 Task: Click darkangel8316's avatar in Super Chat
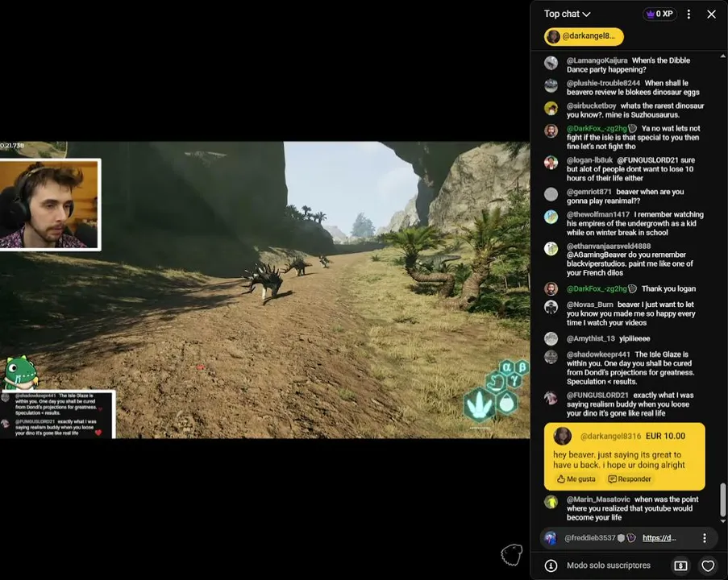(562, 436)
